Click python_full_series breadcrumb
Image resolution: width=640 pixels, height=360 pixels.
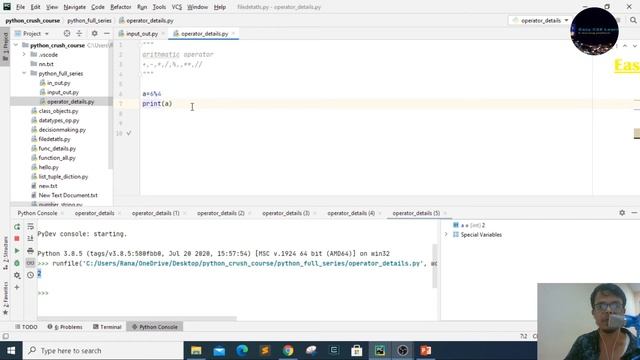pos(89,20)
